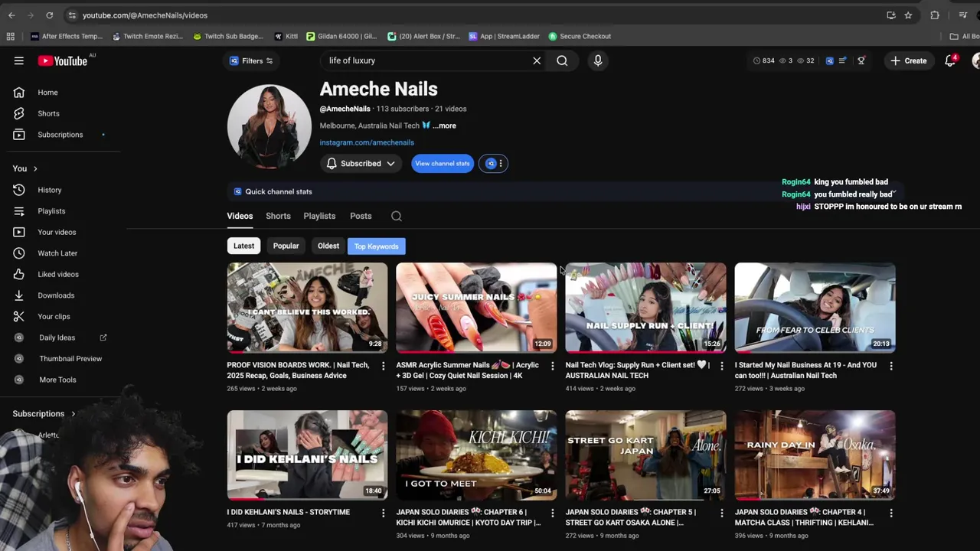Open the Filters button near search
This screenshot has width=980, height=551.
click(x=251, y=60)
